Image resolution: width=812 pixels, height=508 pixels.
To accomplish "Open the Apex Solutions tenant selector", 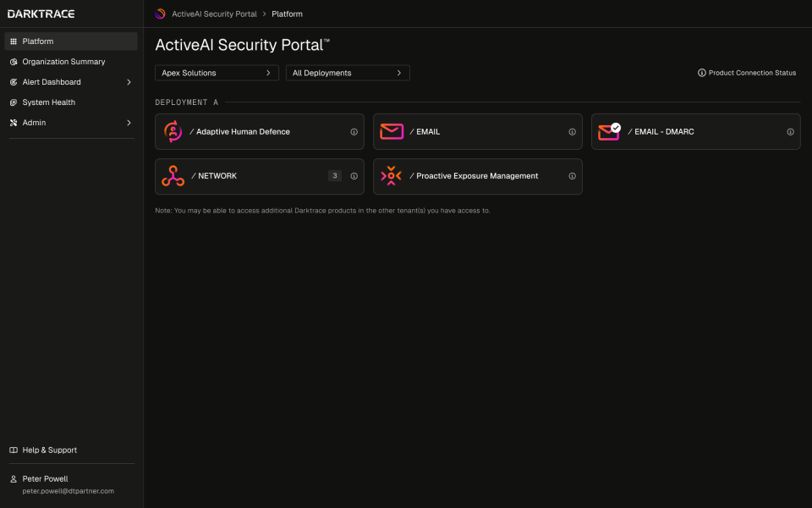I will pyautogui.click(x=217, y=73).
